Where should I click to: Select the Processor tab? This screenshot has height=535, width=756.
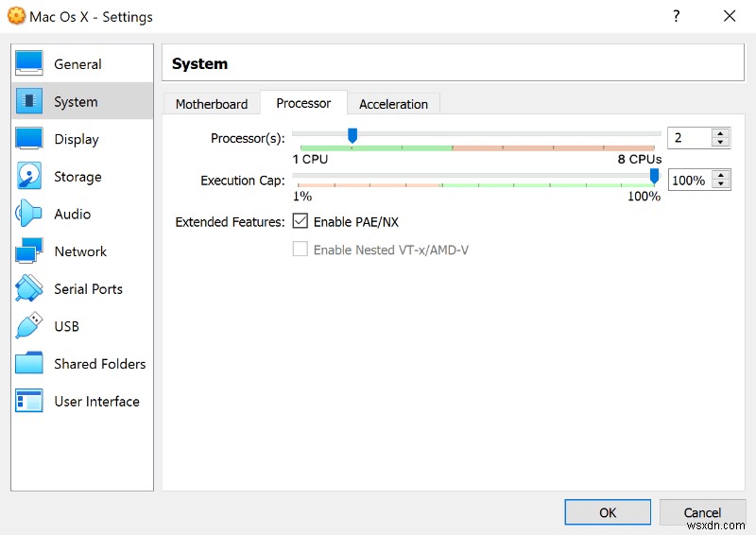303,103
